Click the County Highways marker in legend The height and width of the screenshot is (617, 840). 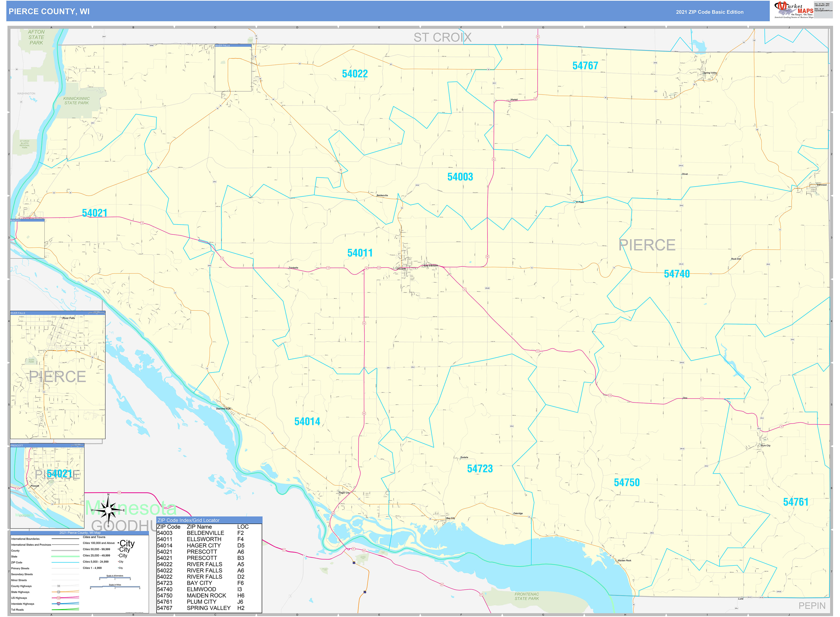[x=59, y=586]
